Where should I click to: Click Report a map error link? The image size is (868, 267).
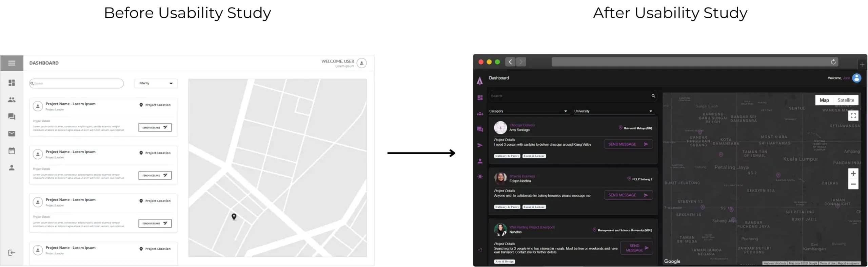pos(848,263)
